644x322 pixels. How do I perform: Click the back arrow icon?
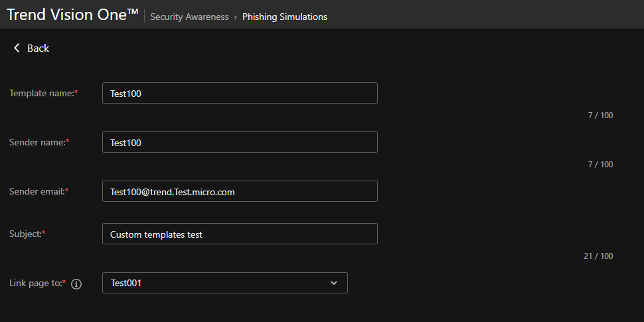tap(17, 48)
